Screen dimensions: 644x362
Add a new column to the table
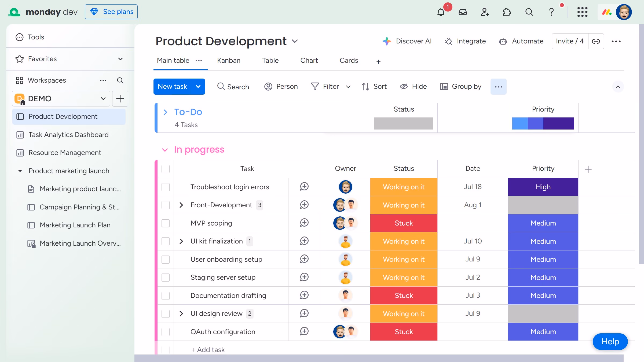(588, 169)
